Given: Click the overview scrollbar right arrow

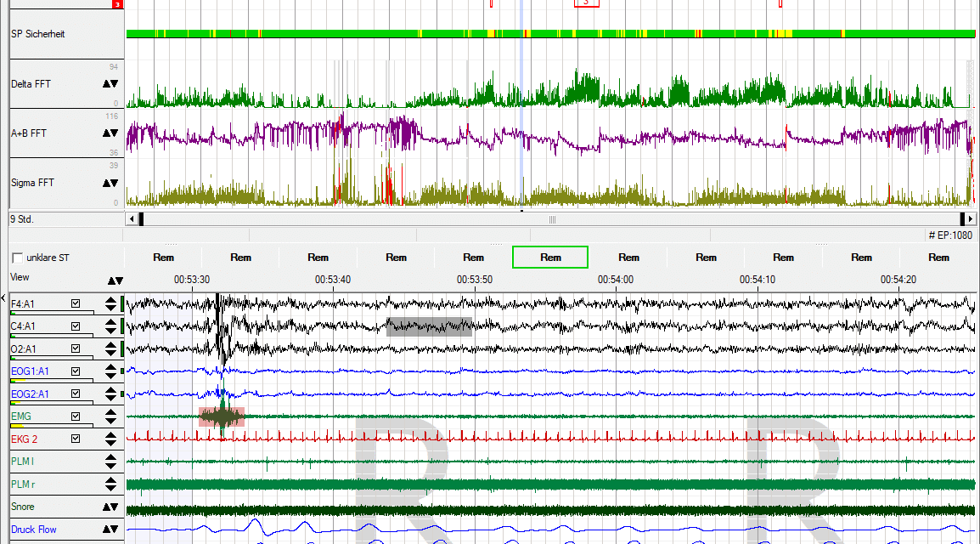Looking at the screenshot, I should pyautogui.click(x=969, y=218).
